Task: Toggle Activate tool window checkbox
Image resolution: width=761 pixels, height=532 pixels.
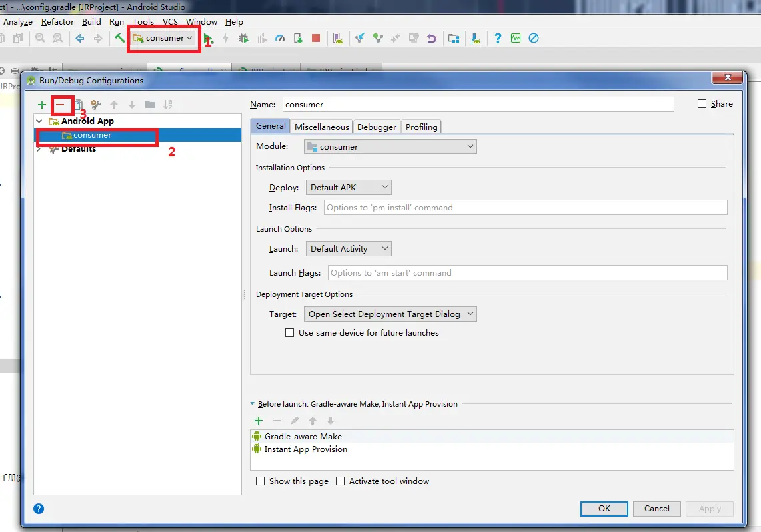Action: pyautogui.click(x=341, y=481)
